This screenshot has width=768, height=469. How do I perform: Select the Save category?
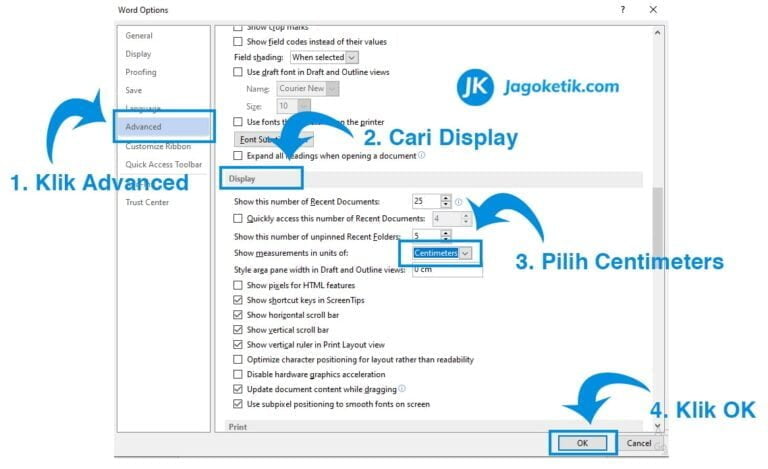[x=134, y=90]
